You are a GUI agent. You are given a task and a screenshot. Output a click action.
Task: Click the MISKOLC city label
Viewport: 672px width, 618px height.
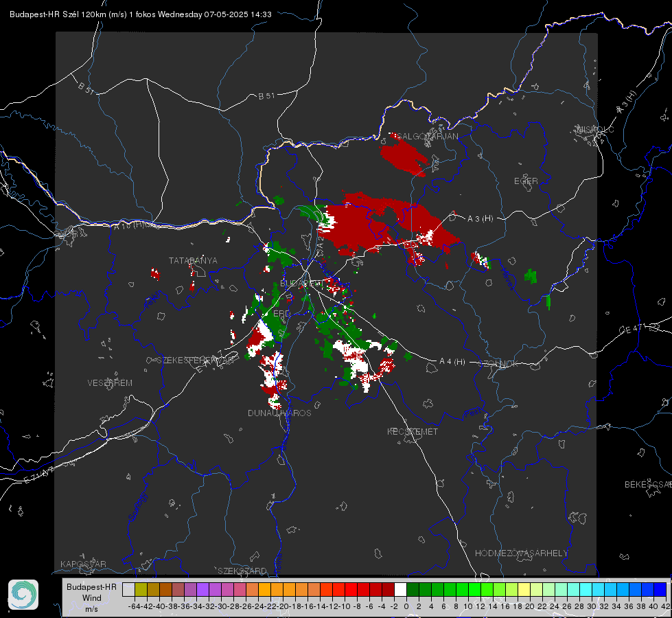[595, 130]
